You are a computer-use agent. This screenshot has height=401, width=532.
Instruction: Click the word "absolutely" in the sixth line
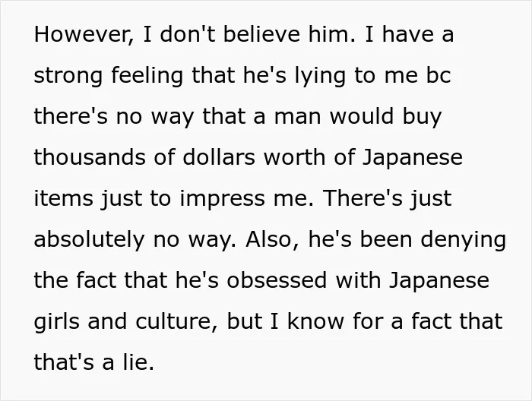click(x=89, y=240)
